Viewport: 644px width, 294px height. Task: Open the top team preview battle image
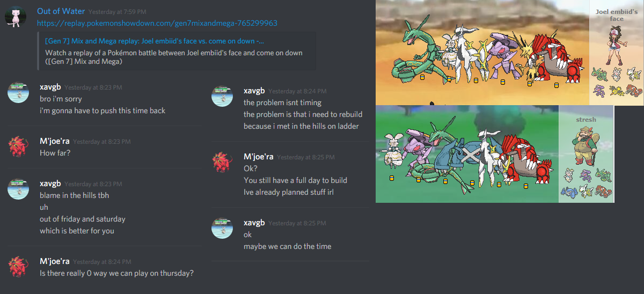[509, 53]
